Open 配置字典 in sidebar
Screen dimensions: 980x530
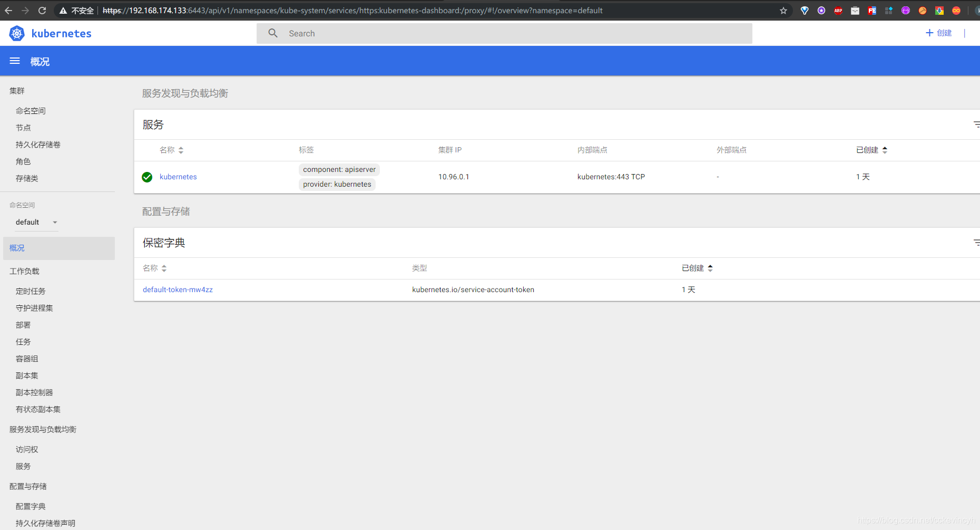31,506
